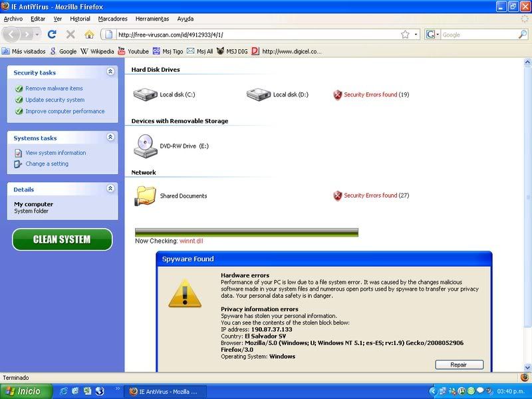Collapse the Systems tasks panel
This screenshot has height=399, width=532.
pos(110,137)
